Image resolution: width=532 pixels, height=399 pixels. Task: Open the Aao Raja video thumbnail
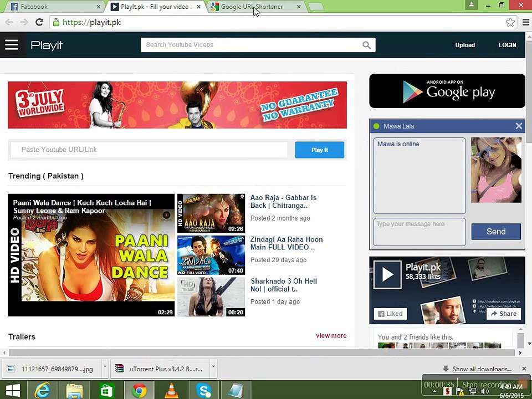[211, 213]
